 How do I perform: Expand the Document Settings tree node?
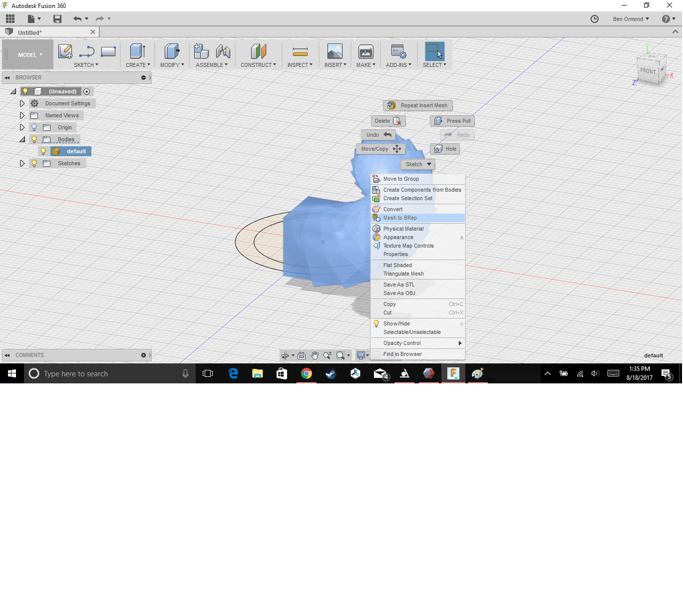[22, 103]
